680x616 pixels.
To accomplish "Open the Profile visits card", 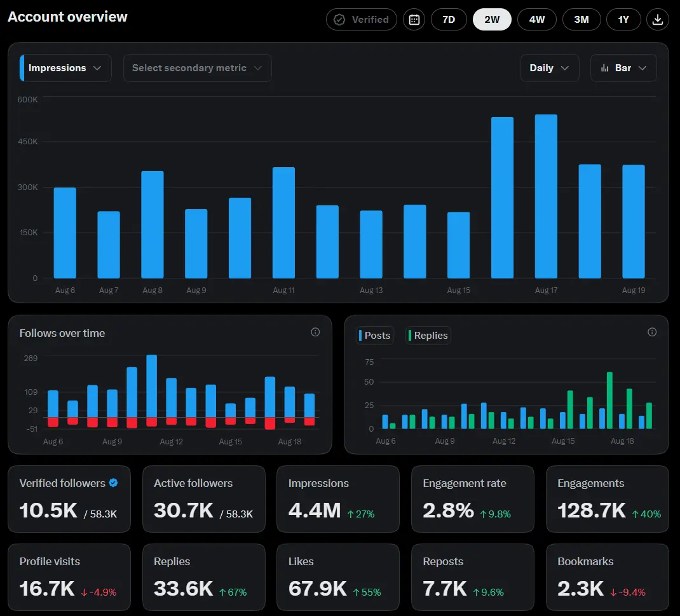I will point(69,577).
